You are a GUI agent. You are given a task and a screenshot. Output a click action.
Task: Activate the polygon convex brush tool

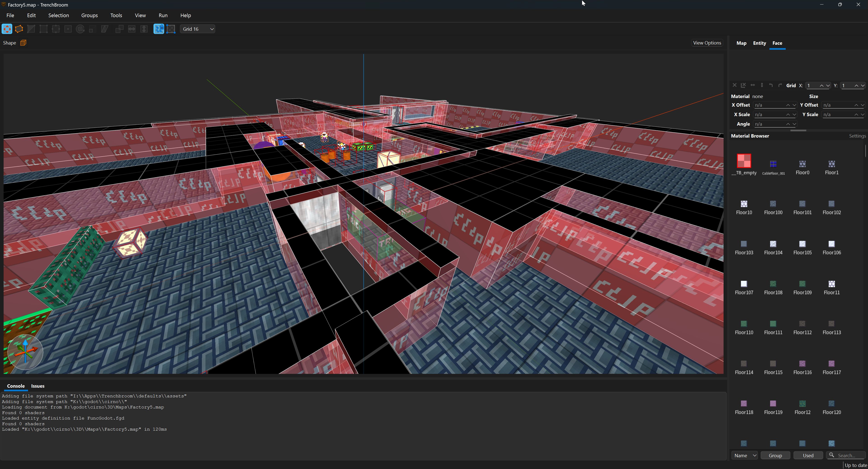19,29
